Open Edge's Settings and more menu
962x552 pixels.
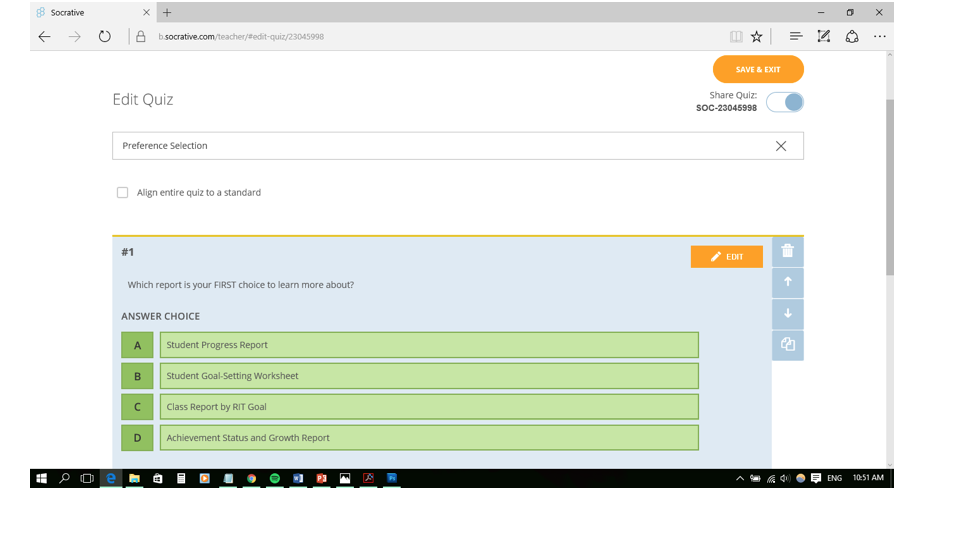click(x=880, y=37)
